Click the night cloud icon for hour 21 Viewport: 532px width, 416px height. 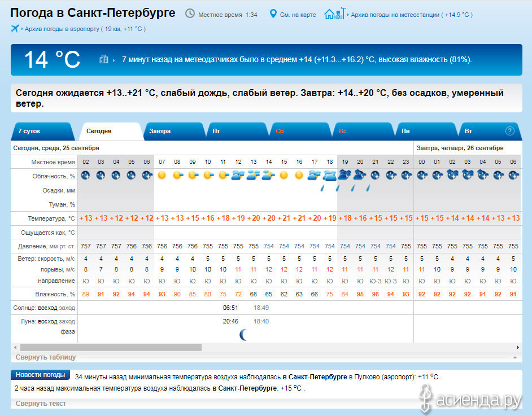(375, 176)
